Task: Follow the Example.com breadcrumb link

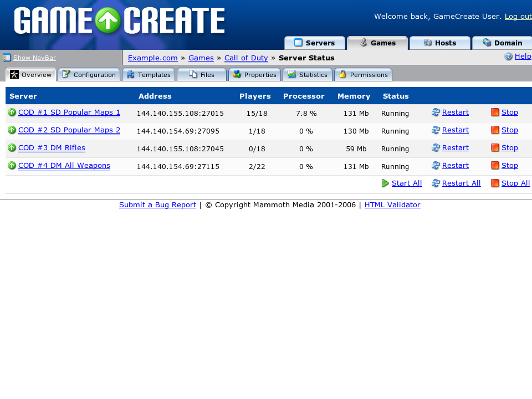Action: pos(153,58)
